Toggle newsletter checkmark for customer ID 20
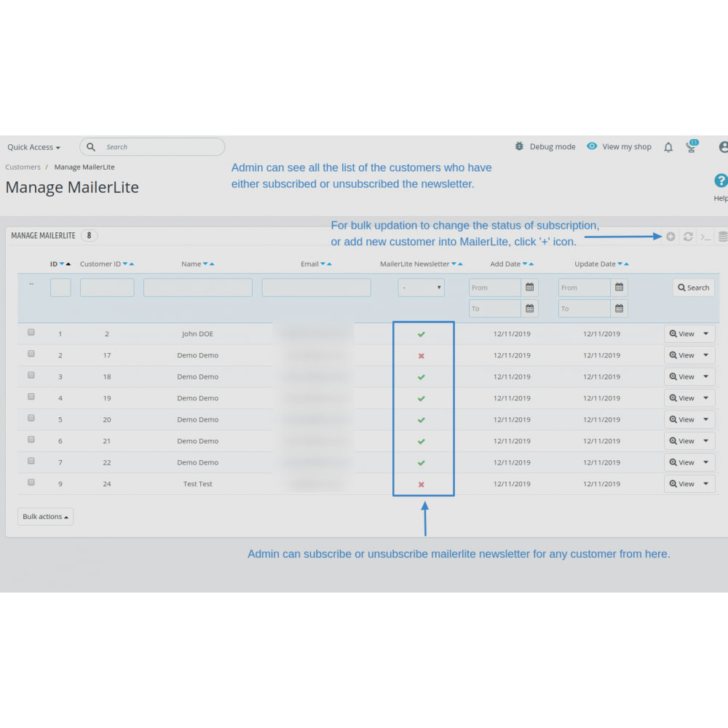Screen dimensions: 728x728 pos(421,420)
